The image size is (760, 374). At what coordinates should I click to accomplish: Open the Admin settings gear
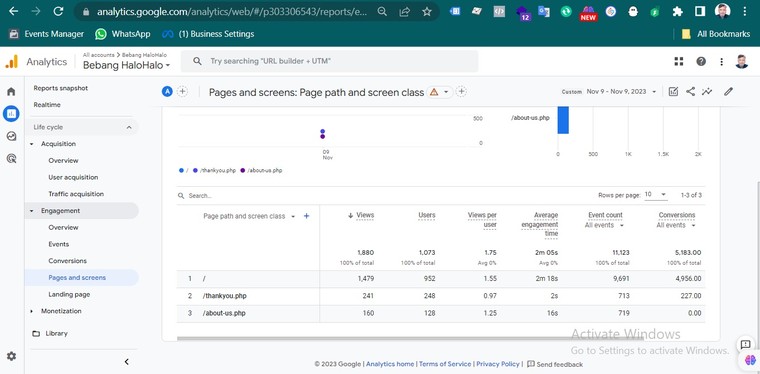pos(11,356)
